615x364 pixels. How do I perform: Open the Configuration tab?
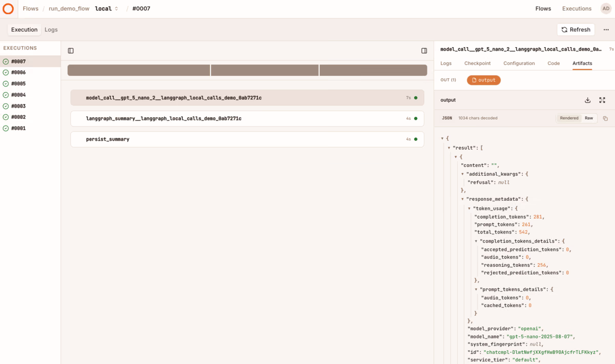pyautogui.click(x=519, y=63)
